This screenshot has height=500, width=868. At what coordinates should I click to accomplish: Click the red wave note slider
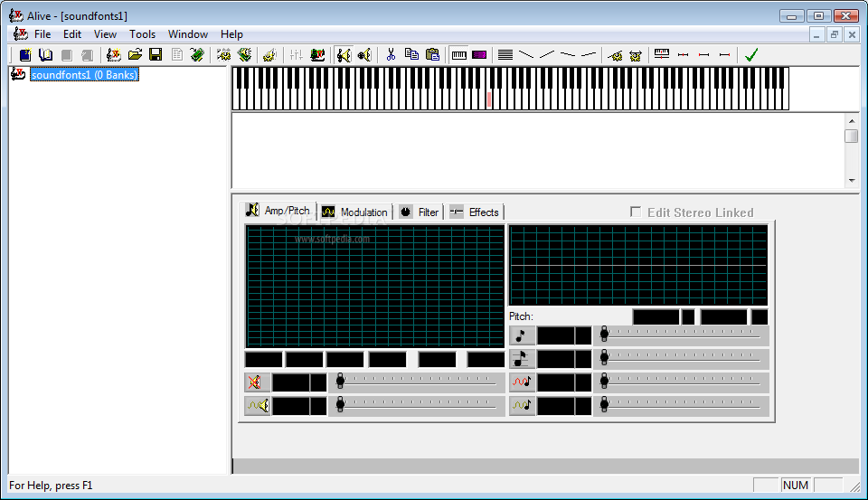pyautogui.click(x=681, y=382)
